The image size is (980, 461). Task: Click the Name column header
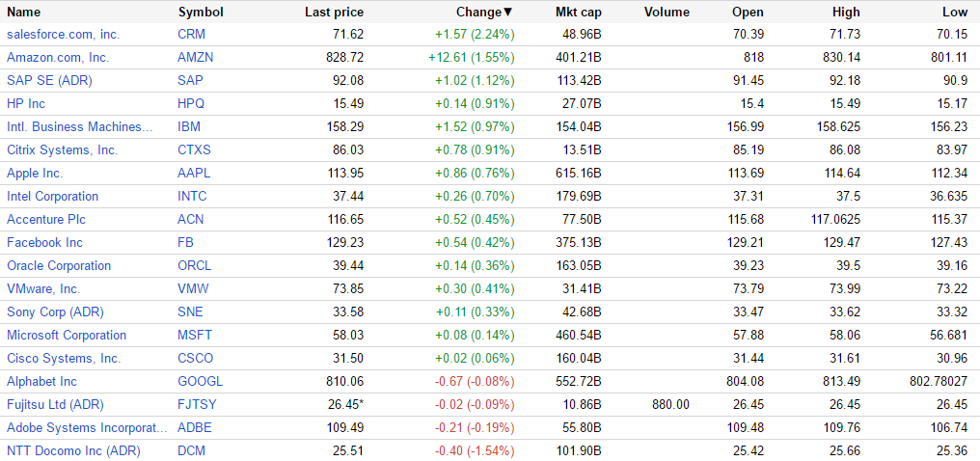[23, 12]
